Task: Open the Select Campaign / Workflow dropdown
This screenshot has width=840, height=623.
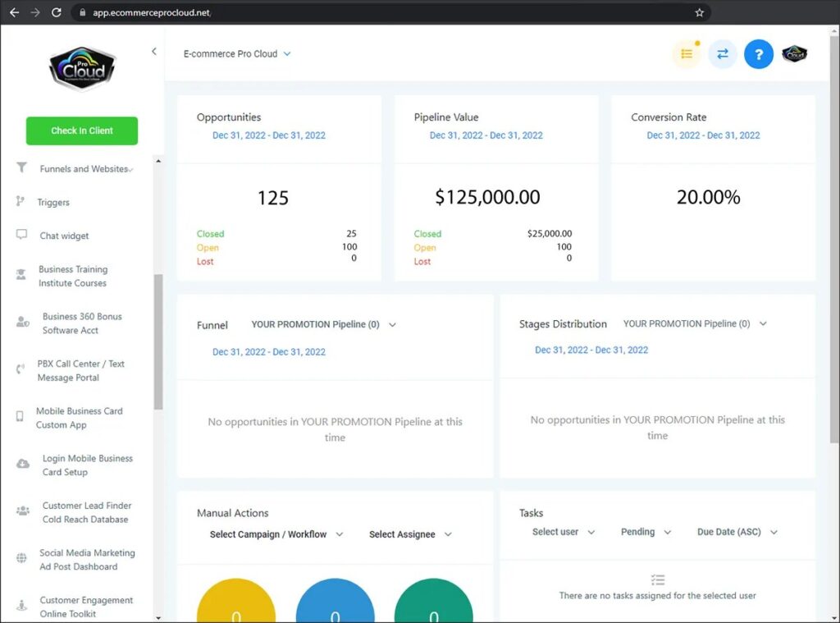Action: [276, 534]
